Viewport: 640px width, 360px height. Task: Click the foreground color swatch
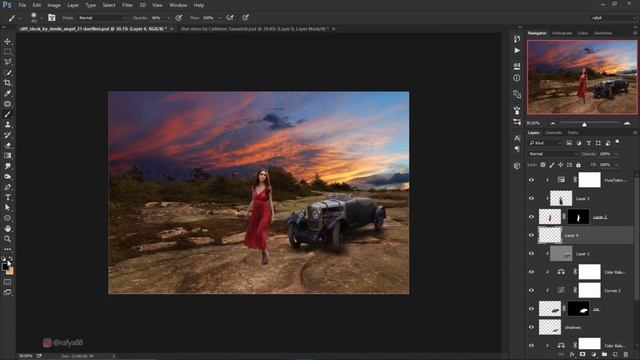click(5, 267)
